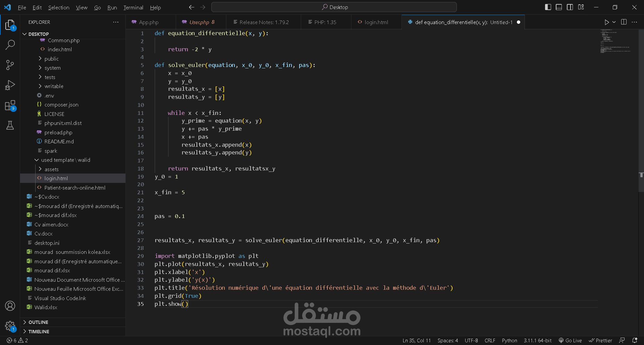Open the Accounts icon in the Activity Bar
Image resolution: width=644 pixels, height=345 pixels.
point(10,306)
